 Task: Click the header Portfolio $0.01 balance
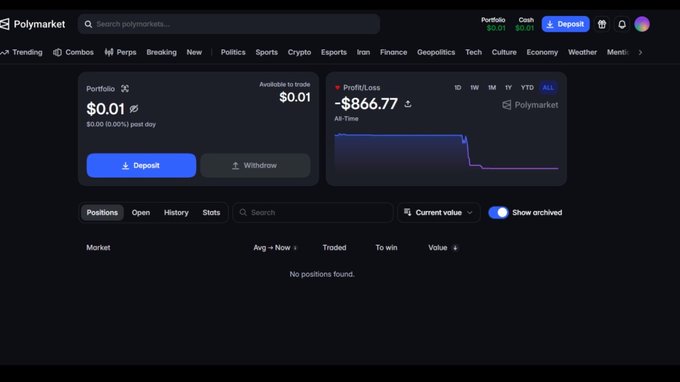click(493, 24)
